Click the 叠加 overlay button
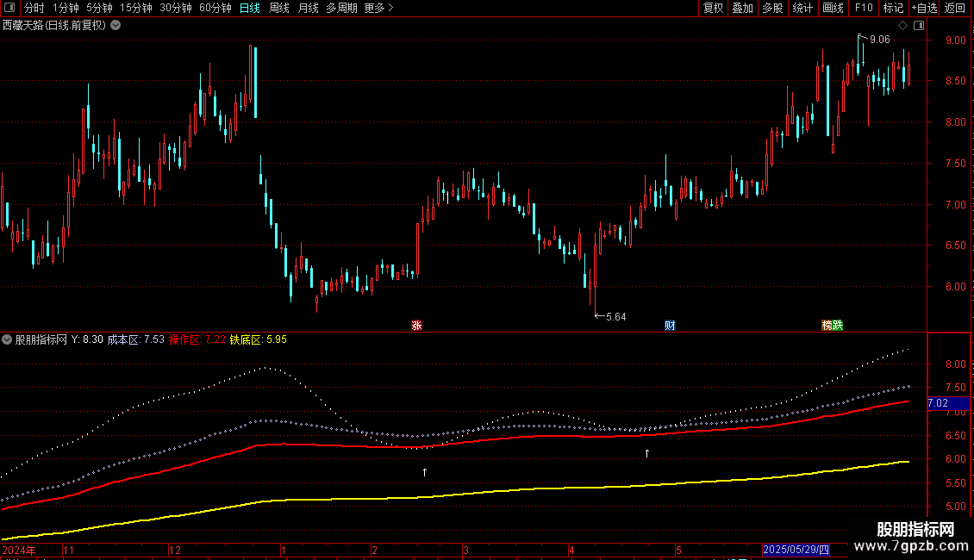 click(742, 8)
